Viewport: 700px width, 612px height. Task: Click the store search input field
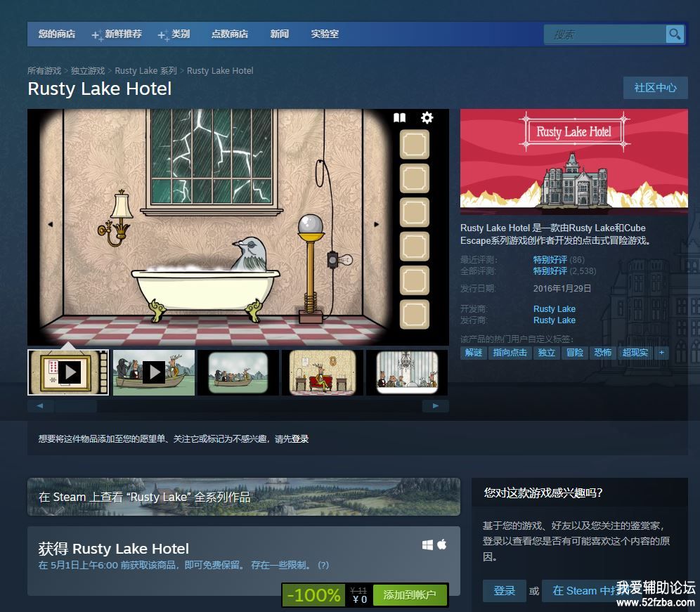point(605,34)
